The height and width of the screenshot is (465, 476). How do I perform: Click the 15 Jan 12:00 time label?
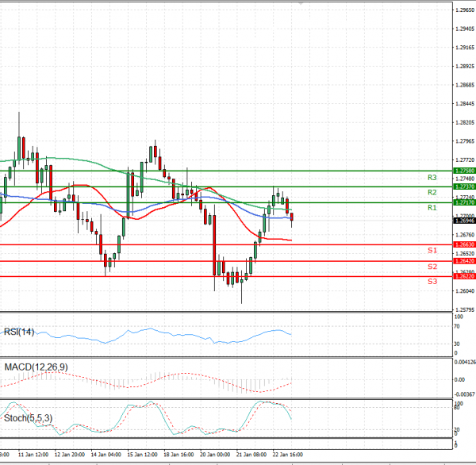point(142,455)
